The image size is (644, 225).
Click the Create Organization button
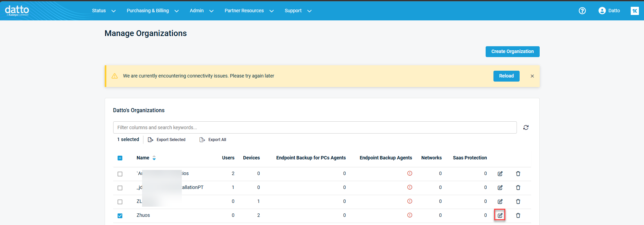[512, 52]
